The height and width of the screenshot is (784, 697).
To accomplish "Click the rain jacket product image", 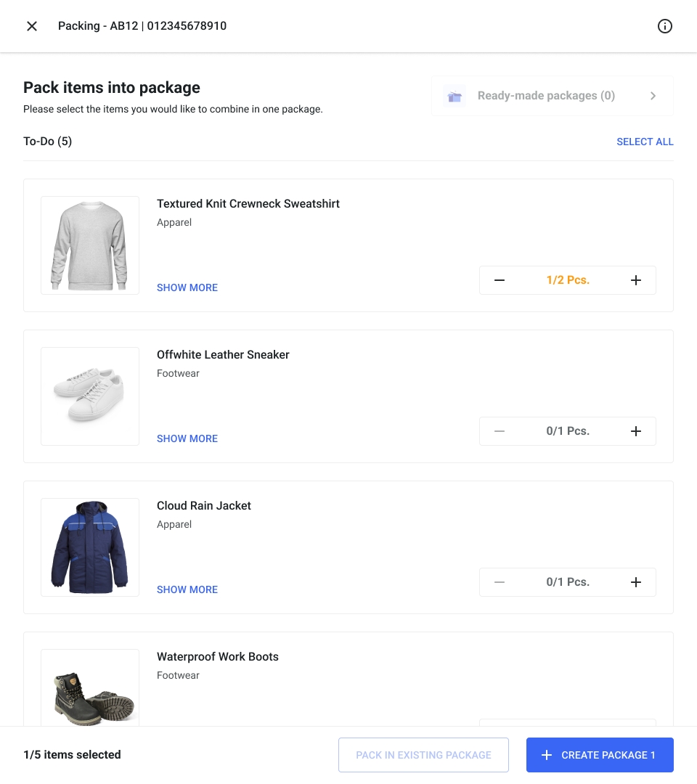I will 90,547.
